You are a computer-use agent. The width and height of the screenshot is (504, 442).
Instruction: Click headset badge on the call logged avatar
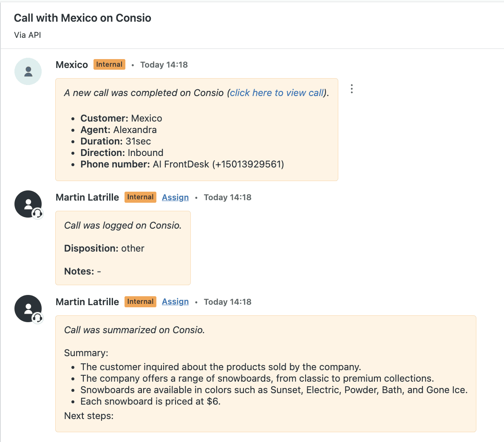pos(38,213)
